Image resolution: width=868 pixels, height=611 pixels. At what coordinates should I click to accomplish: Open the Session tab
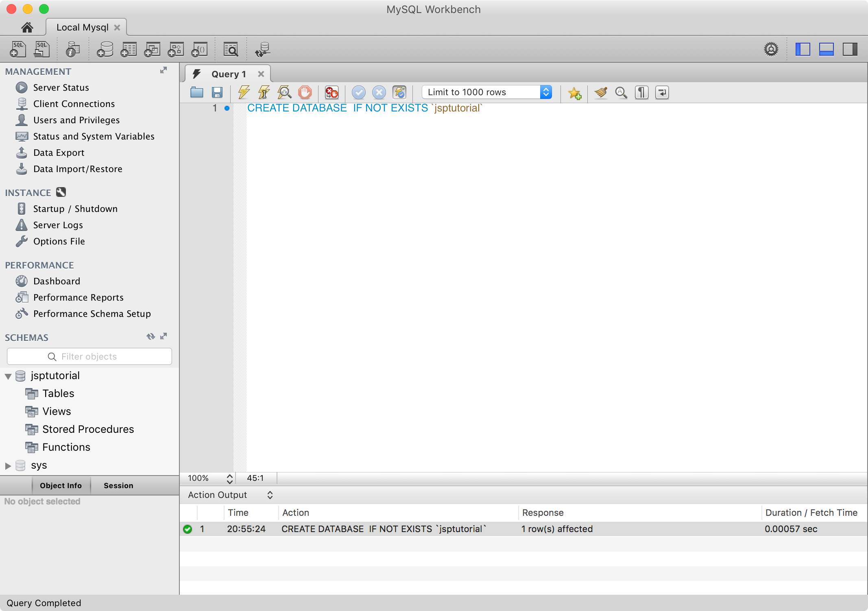point(118,486)
